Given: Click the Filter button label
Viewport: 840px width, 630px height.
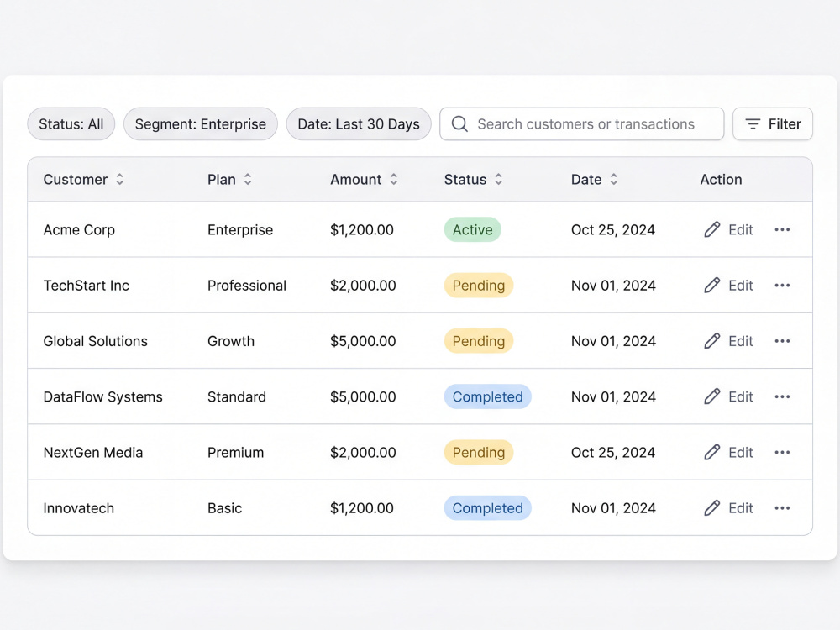Looking at the screenshot, I should [x=785, y=123].
